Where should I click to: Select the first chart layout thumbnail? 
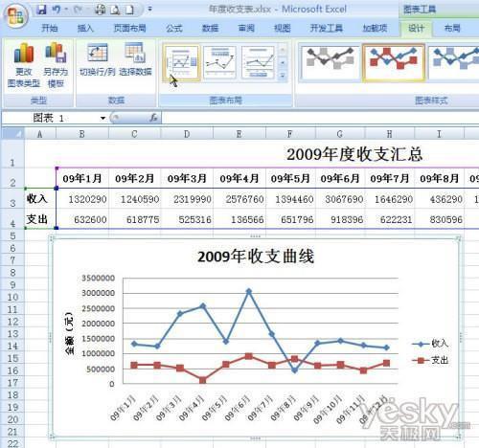182,62
